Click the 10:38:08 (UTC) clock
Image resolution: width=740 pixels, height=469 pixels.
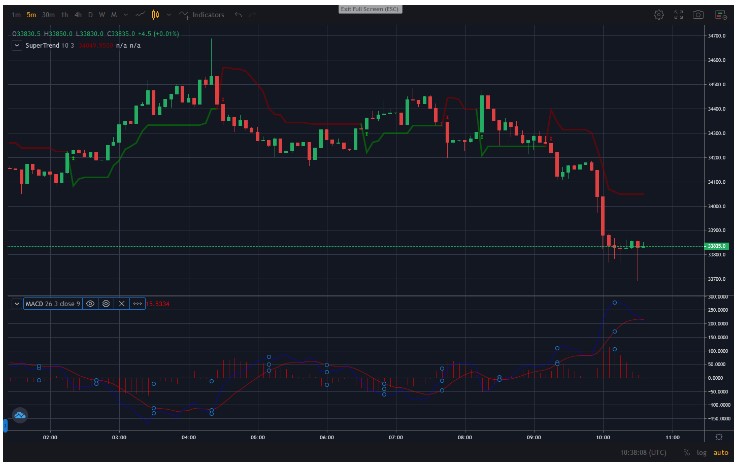[643, 453]
